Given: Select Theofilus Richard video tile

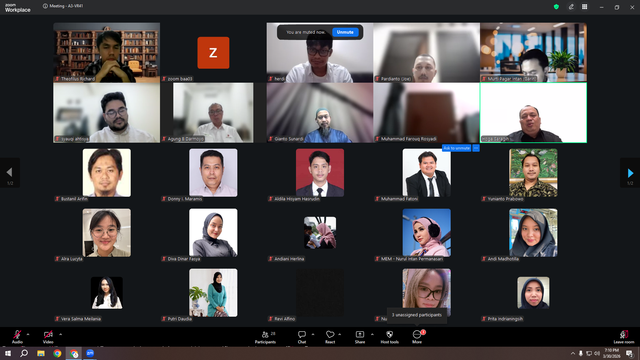Looking at the screenshot, I should click(107, 53).
